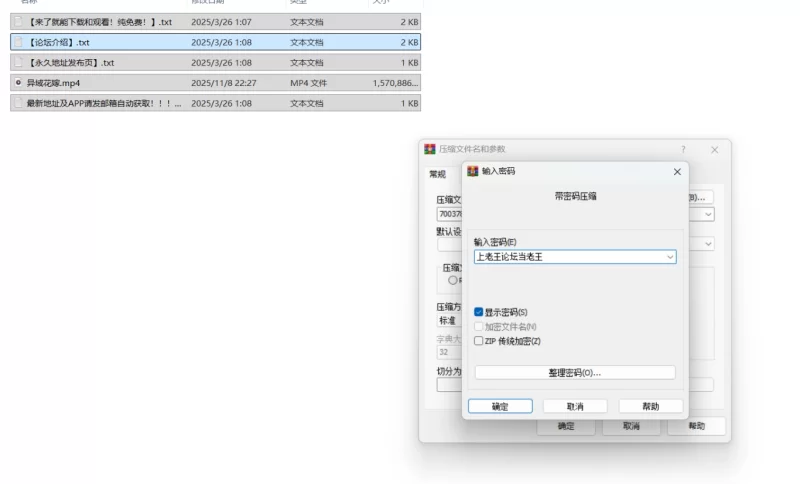
Task: Expand the archive name dropdown in the back dialog
Action: (708, 214)
